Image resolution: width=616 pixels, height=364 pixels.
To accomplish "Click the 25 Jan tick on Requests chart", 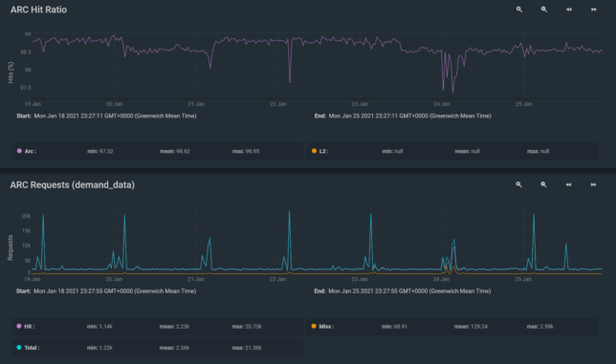I will pos(523,279).
